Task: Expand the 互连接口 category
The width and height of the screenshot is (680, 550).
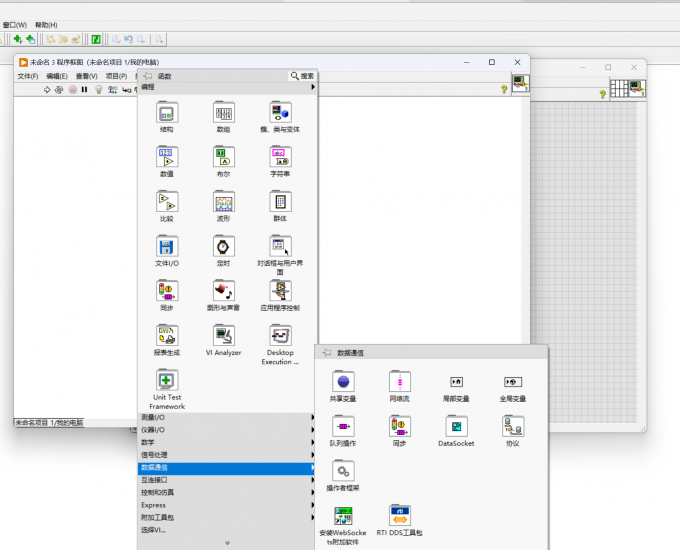Action: tap(228, 480)
